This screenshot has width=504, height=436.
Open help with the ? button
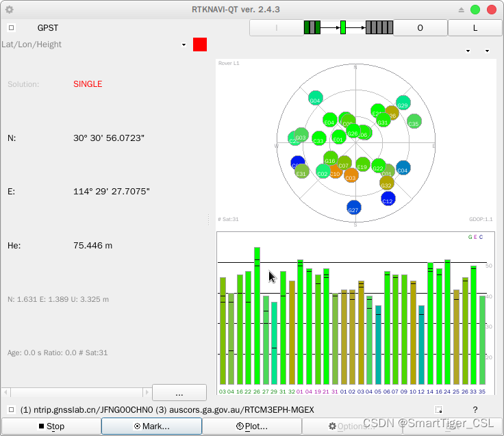[475, 410]
